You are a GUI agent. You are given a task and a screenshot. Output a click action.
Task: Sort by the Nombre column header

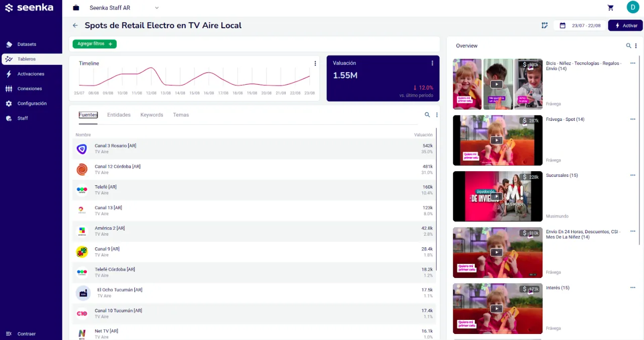(83, 134)
